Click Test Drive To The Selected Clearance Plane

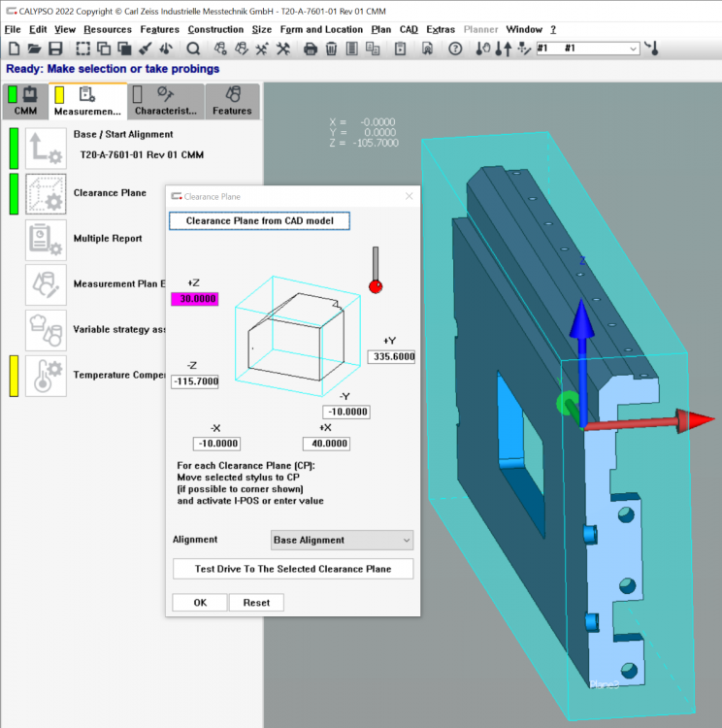pos(293,569)
